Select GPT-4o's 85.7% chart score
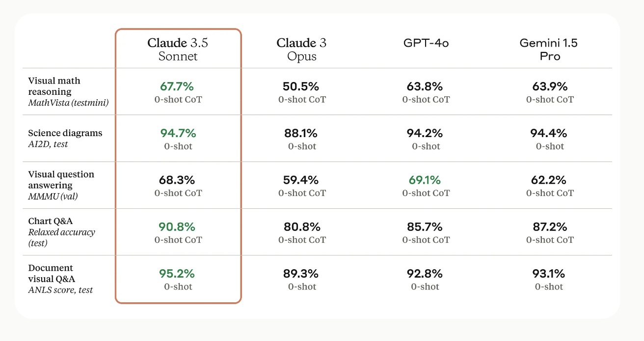Image resolution: width=644 pixels, height=341 pixels. [425, 227]
